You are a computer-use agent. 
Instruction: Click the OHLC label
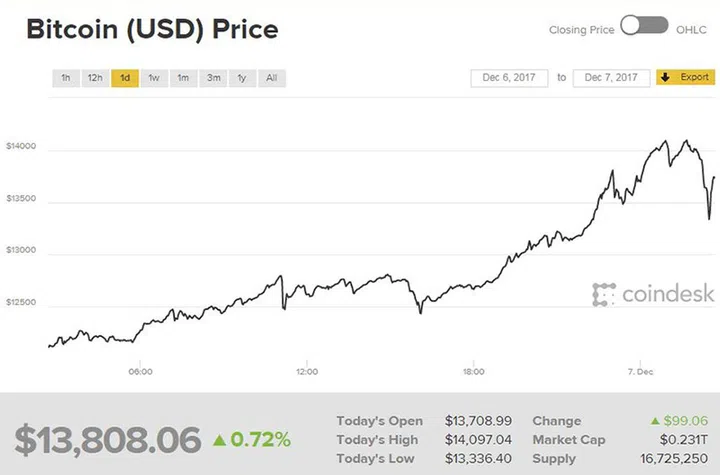(x=690, y=30)
